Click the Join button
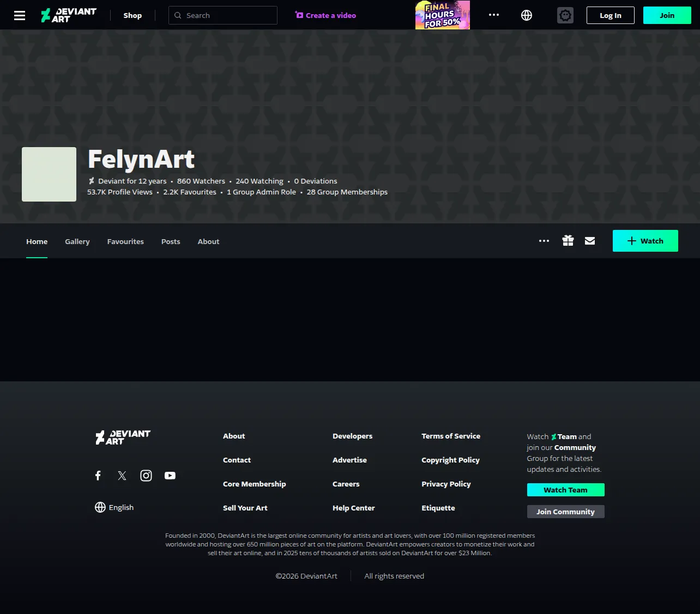This screenshot has width=700, height=614. pos(667,15)
